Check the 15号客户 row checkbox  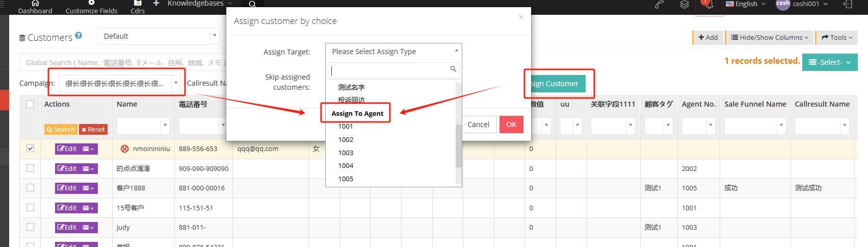pyautogui.click(x=30, y=207)
